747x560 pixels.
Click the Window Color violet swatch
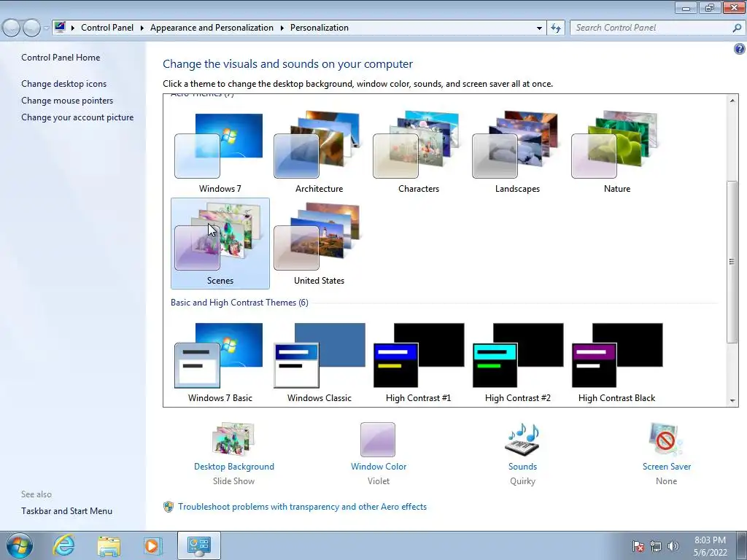378,439
